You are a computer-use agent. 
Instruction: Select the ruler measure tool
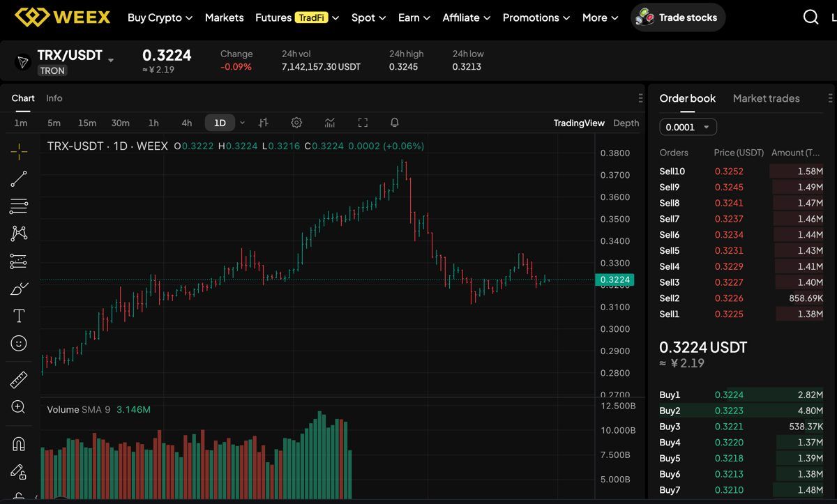point(19,380)
